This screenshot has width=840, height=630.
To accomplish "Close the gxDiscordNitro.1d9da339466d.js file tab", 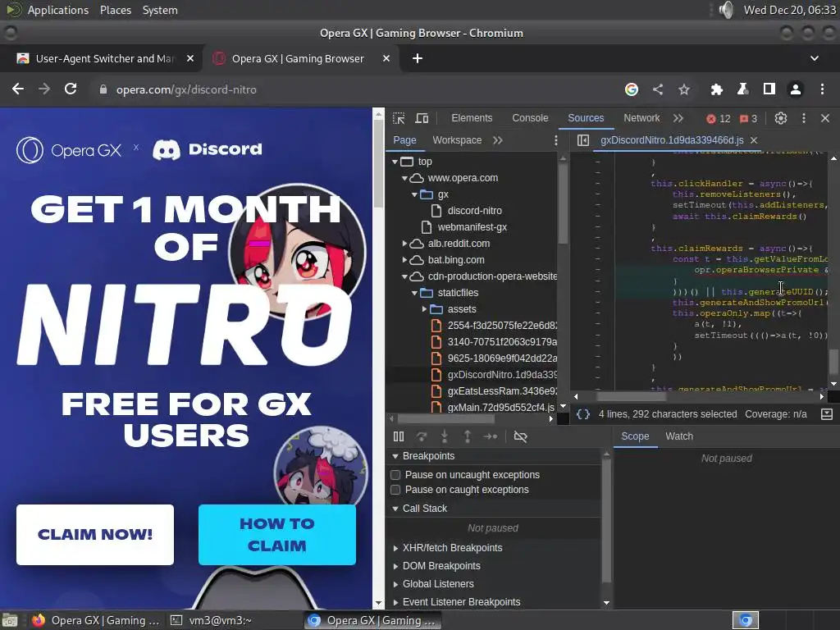I will (x=754, y=140).
